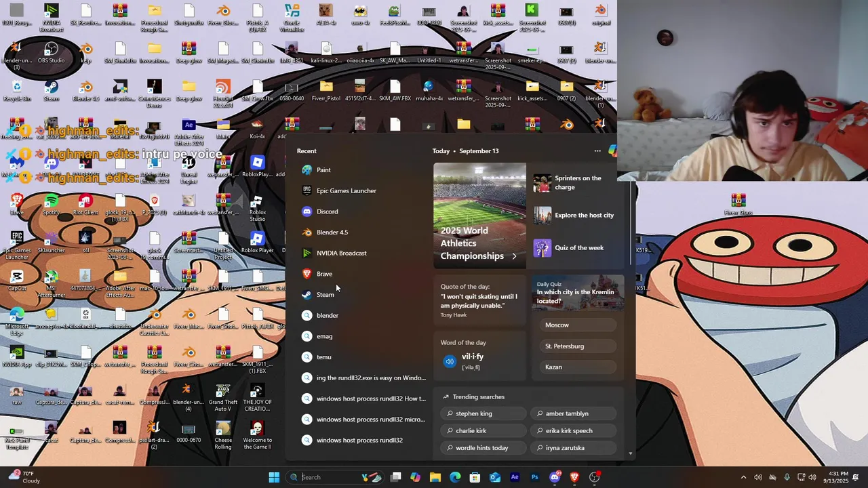Search trending 'iryna zarutska'
The width and height of the screenshot is (868, 488).
click(574, 448)
